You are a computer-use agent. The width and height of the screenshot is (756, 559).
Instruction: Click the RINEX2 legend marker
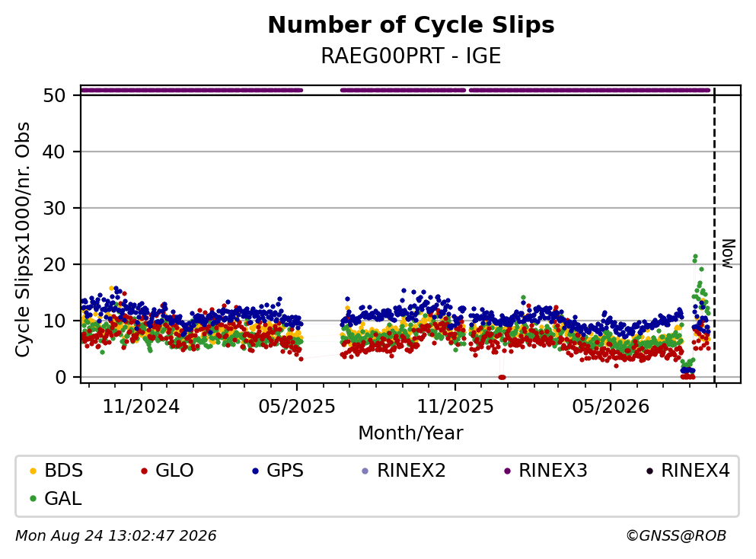coord(365,471)
